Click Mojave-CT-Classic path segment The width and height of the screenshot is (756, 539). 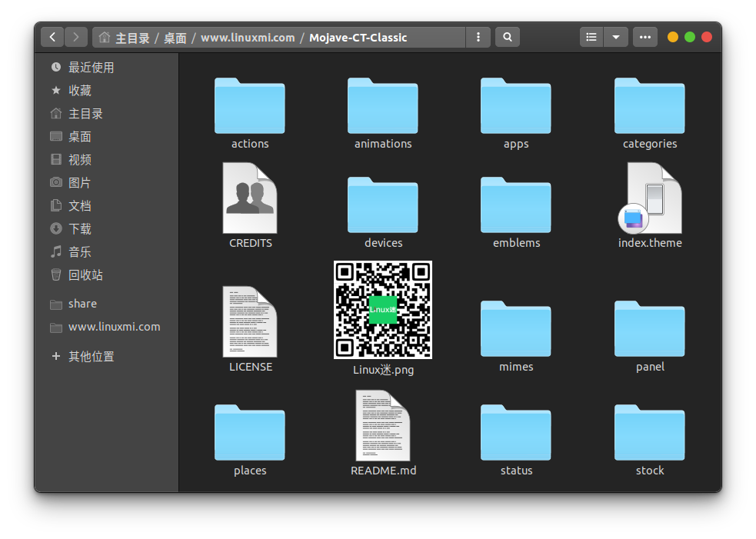(358, 38)
